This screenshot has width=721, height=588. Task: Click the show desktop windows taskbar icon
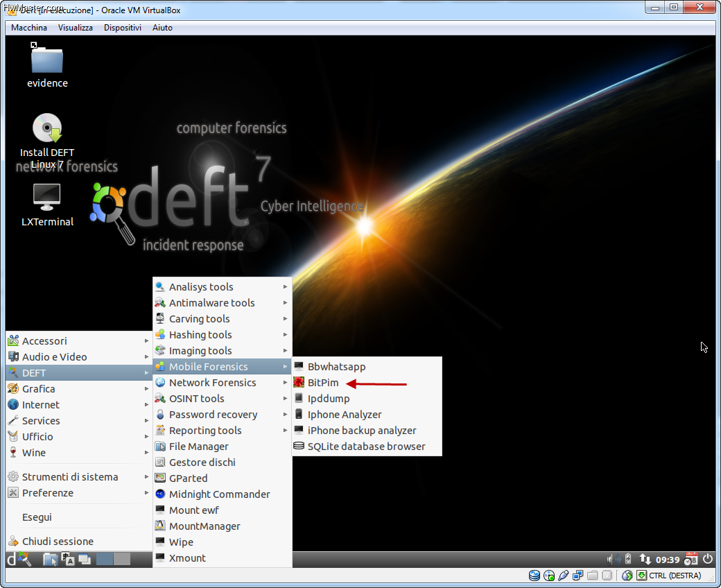coord(85,559)
